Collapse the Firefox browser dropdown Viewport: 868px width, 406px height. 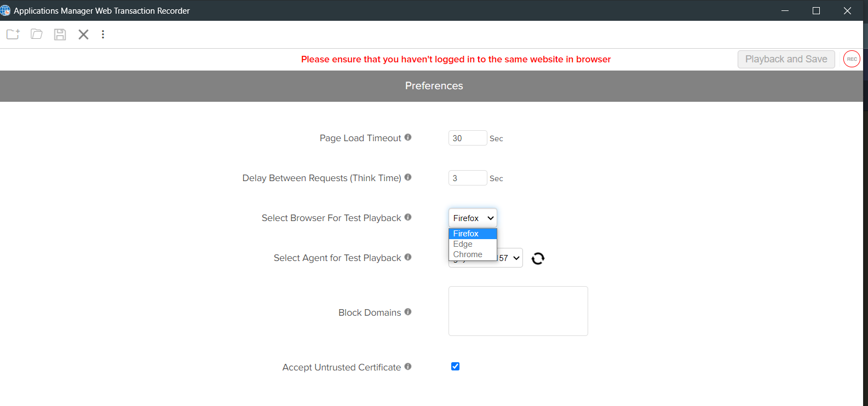click(x=473, y=218)
